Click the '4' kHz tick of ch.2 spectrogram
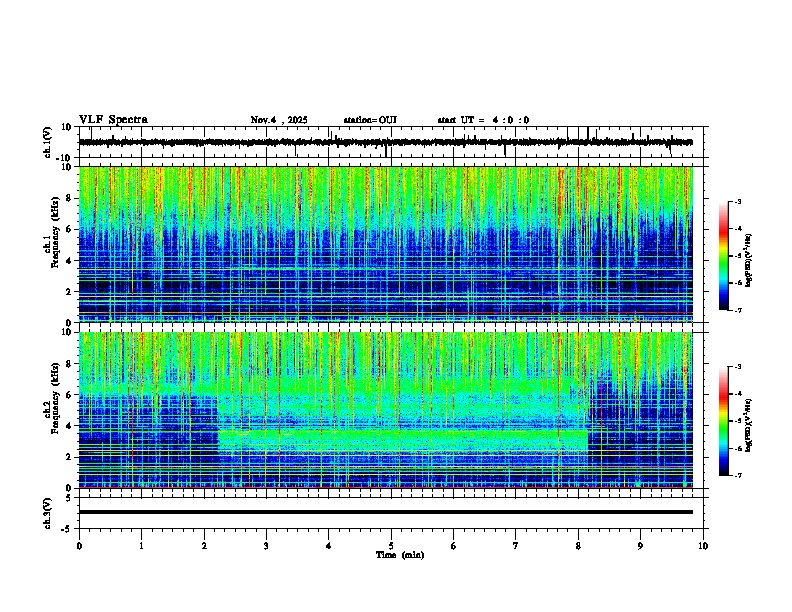 click(69, 426)
